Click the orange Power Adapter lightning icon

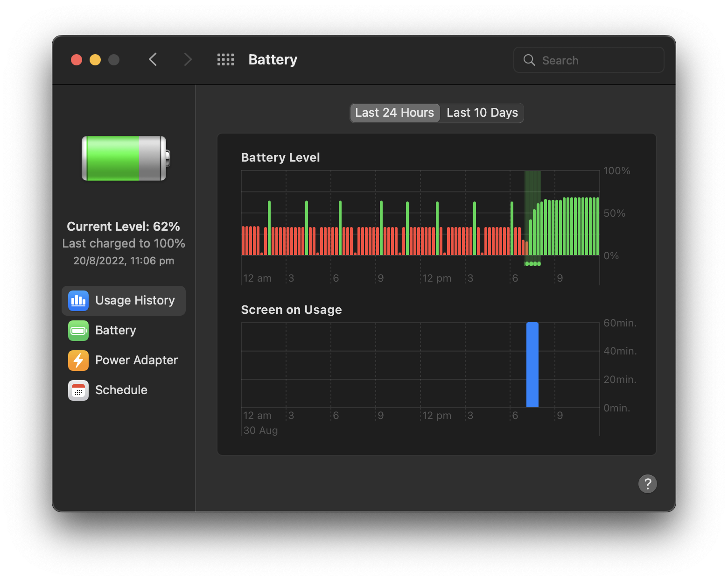coord(78,361)
